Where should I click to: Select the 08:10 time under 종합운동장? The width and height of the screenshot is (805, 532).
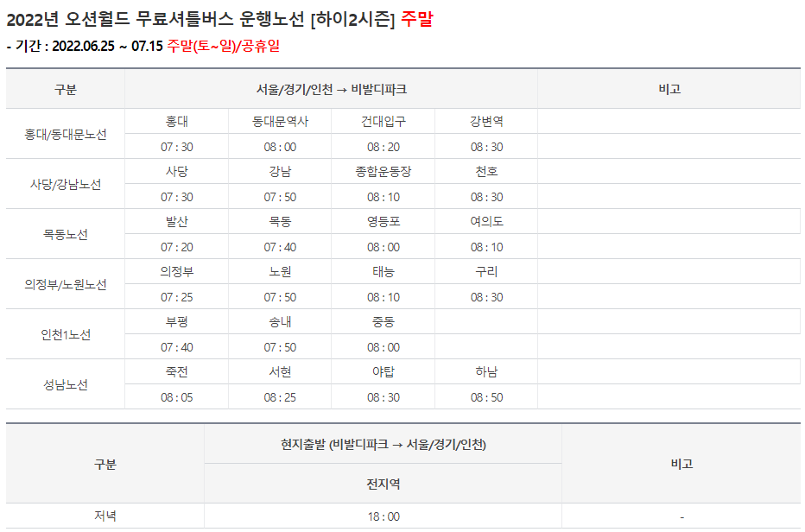pos(383,197)
